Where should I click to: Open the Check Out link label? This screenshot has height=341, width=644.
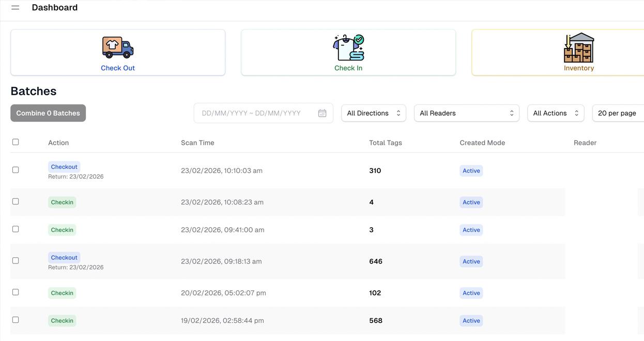tap(118, 68)
